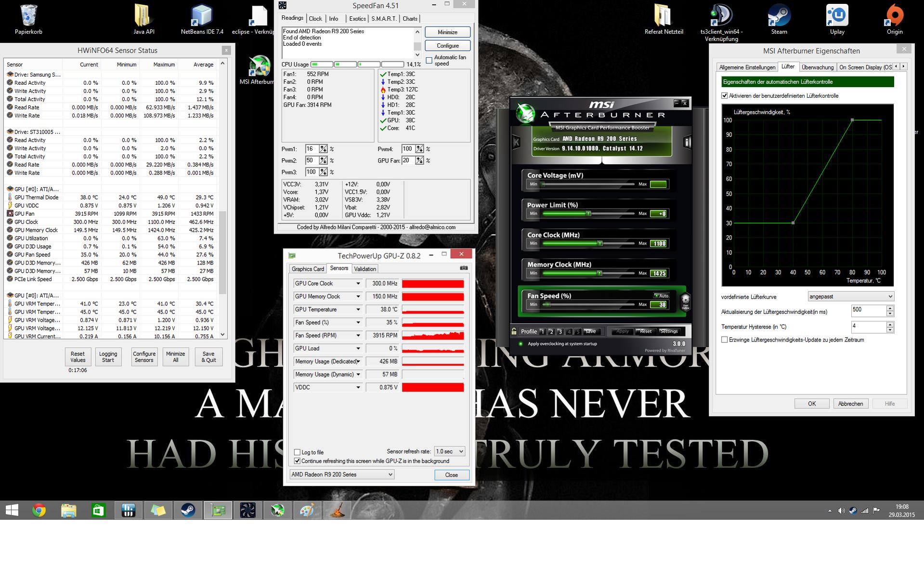Image resolution: width=924 pixels, height=566 pixels.
Task: Click the fan User Define gear icon
Action: 685,302
